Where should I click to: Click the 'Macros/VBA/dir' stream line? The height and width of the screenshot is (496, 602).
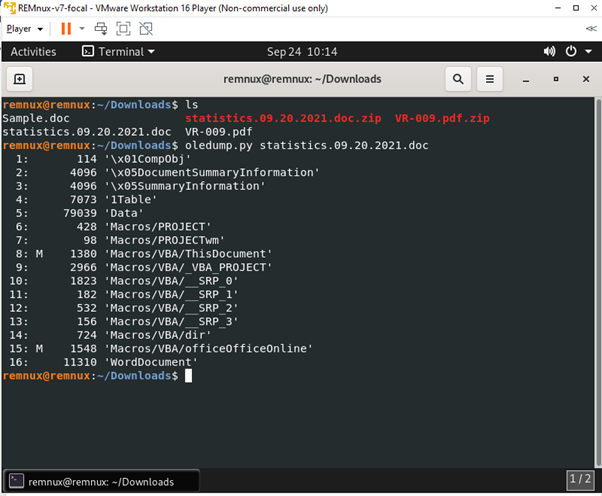coord(110,335)
